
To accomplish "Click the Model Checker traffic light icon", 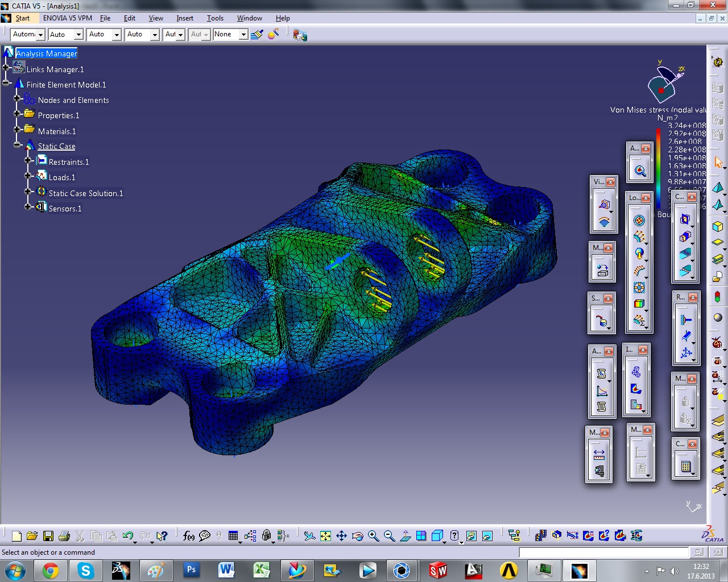I will [718, 296].
